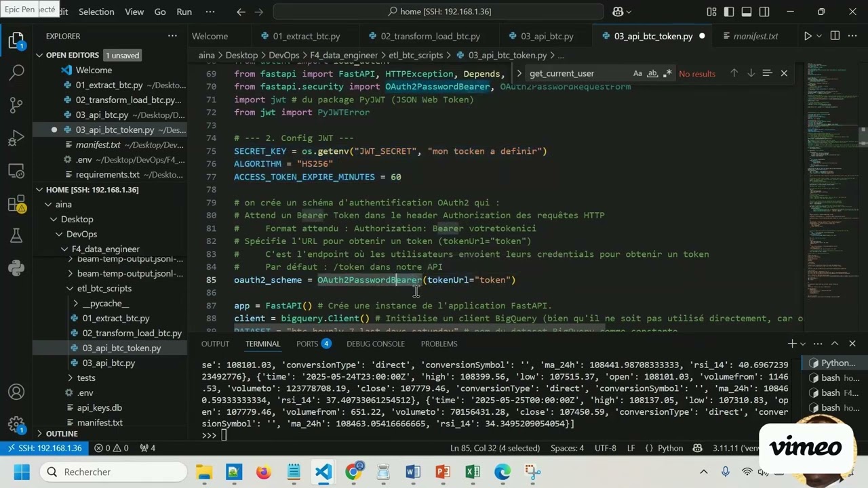This screenshot has width=868, height=488.
Task: Switch to the Welcome tab
Action: pos(210,36)
